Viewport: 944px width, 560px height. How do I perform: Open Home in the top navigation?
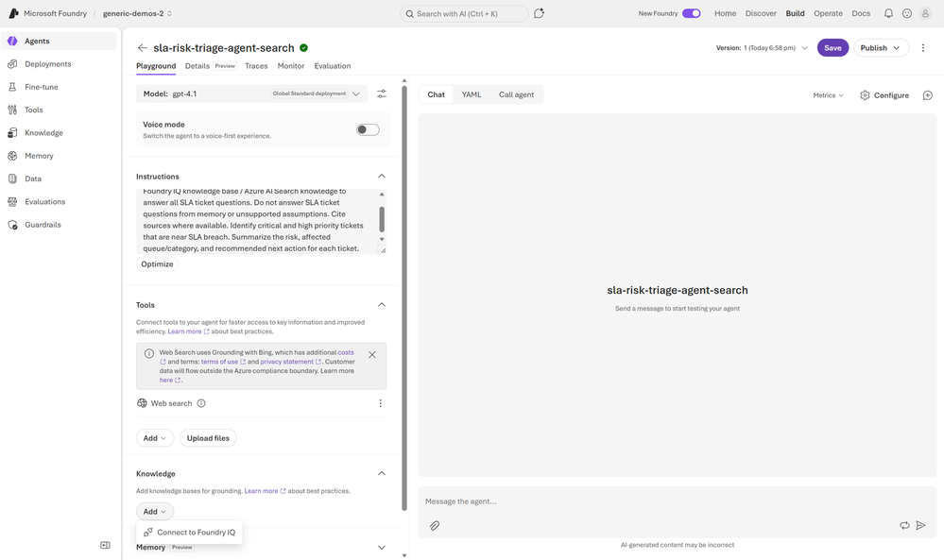(x=725, y=13)
